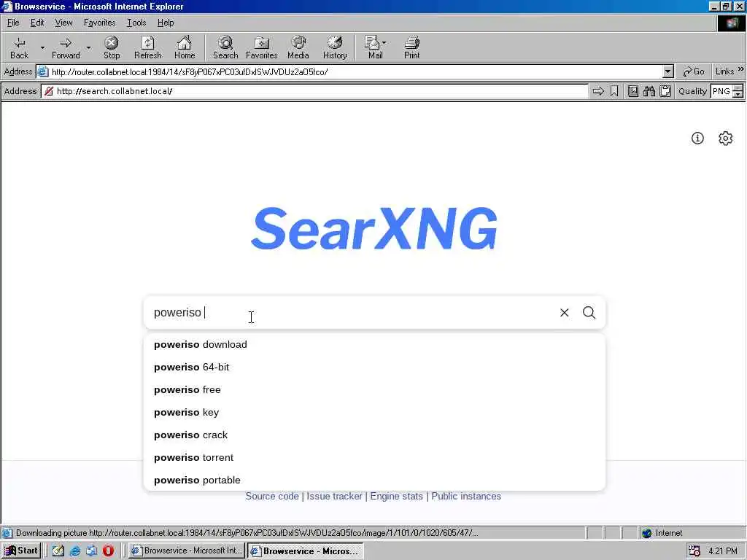Select suggestion 'poweriso free'
The width and height of the screenshot is (747, 560).
point(374,389)
